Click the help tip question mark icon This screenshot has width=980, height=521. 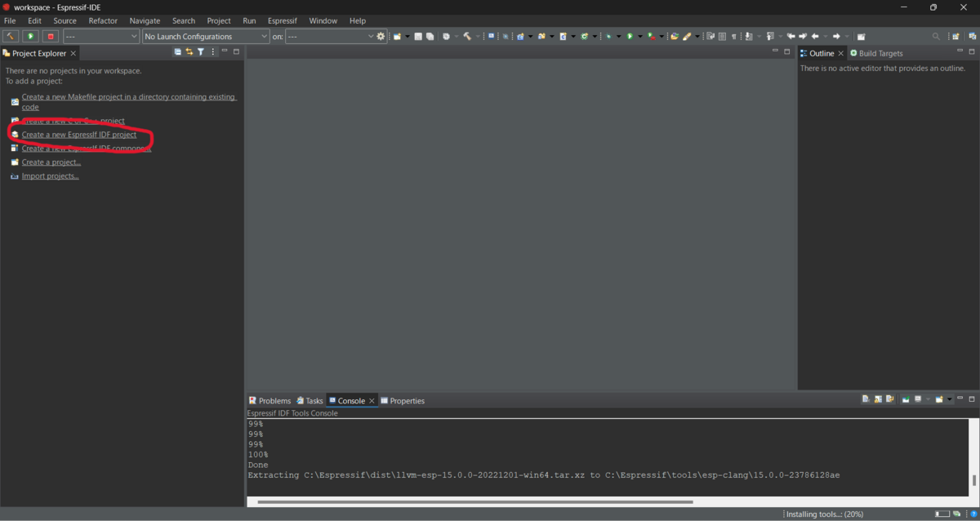click(973, 514)
